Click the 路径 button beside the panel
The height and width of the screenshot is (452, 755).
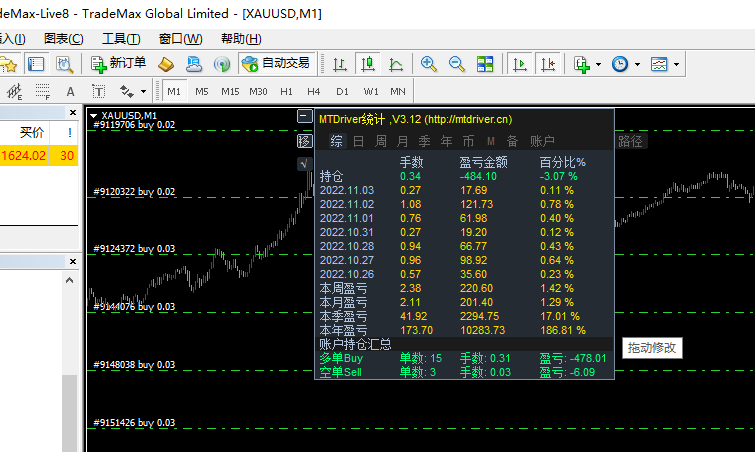tap(630, 141)
